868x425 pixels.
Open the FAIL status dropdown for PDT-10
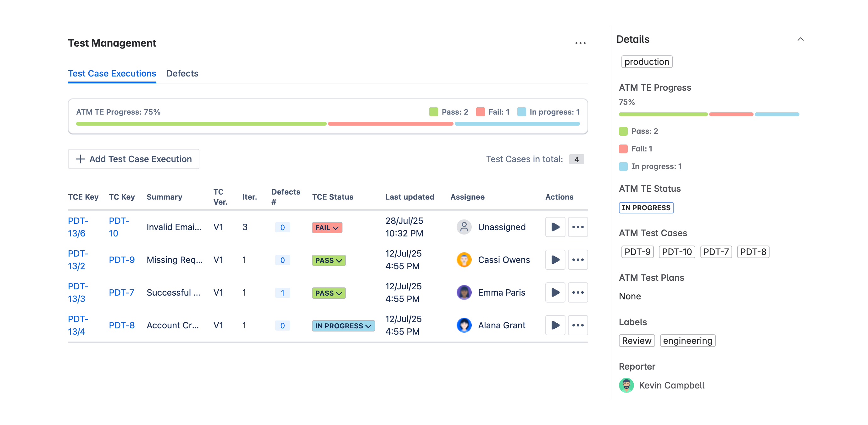[326, 228]
